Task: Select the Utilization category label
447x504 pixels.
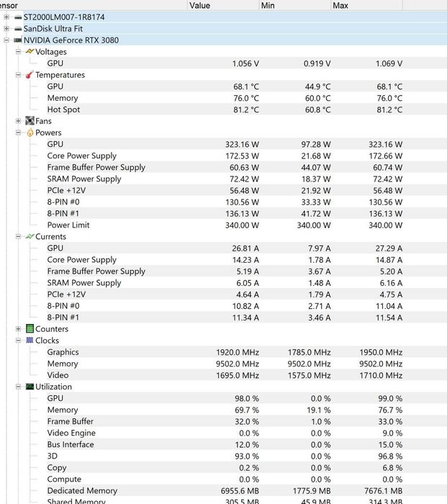Action: (54, 387)
